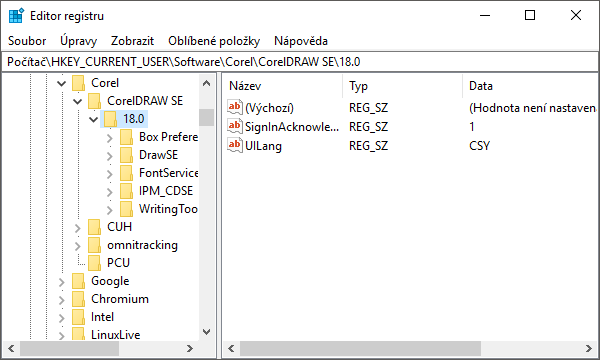Screen dimensions: 600x360
Task: Select the 18.0 tree item label
Action: coord(134,119)
